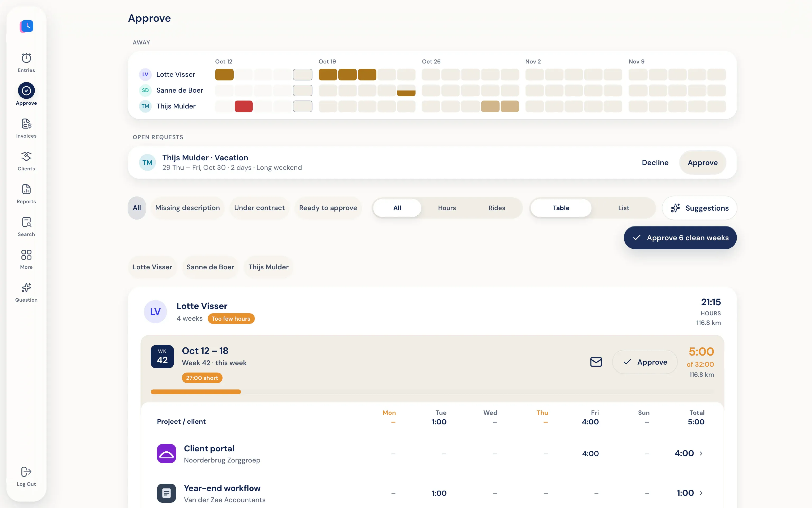Switch entry type to Rides
The image size is (812, 508).
pyautogui.click(x=497, y=208)
